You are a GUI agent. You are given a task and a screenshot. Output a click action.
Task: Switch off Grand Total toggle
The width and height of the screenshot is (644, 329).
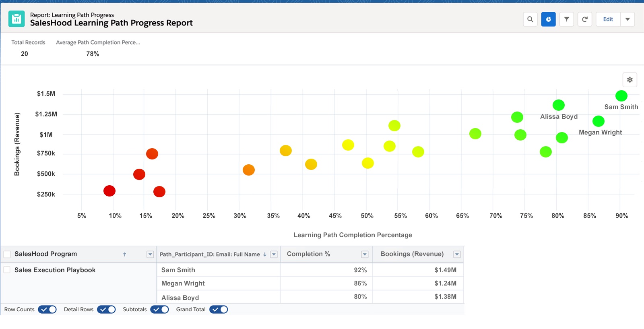(219, 309)
